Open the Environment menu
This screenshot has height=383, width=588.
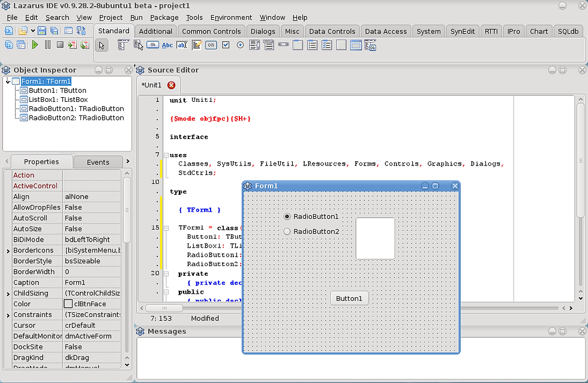(x=231, y=17)
